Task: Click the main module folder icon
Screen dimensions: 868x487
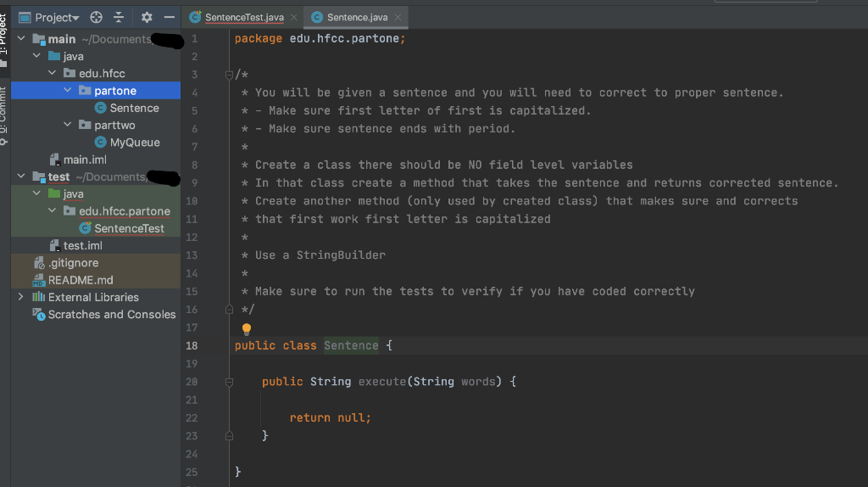Action: [39, 39]
